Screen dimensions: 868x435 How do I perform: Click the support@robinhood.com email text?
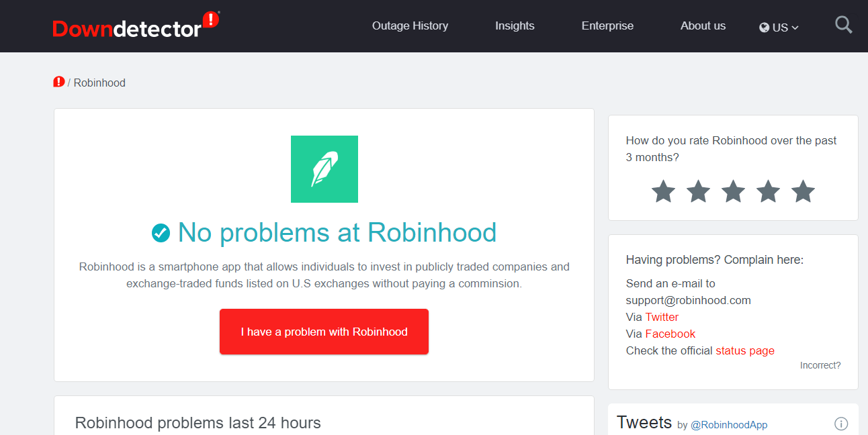pyautogui.click(x=689, y=300)
